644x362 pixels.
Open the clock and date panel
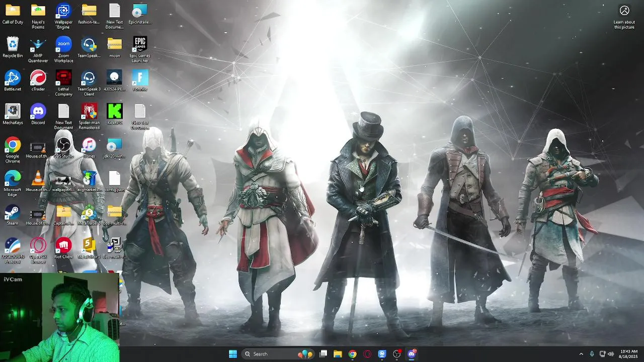tap(628, 354)
